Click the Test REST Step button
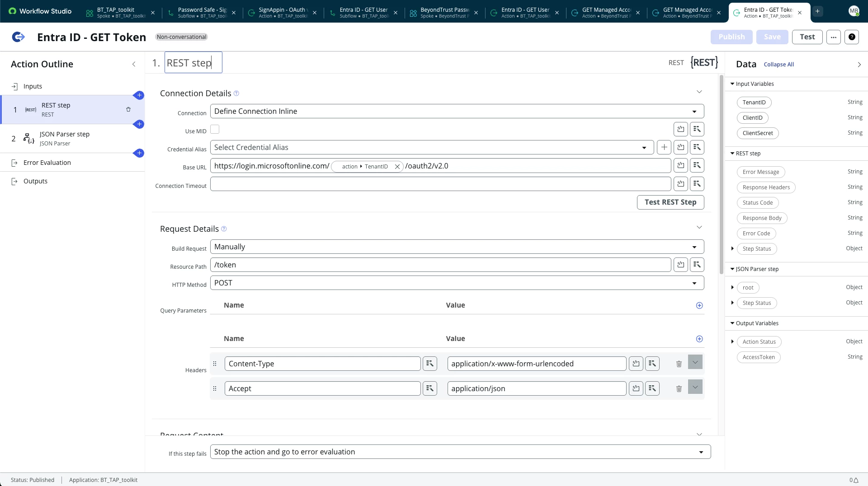This screenshot has height=486, width=868. 671,202
